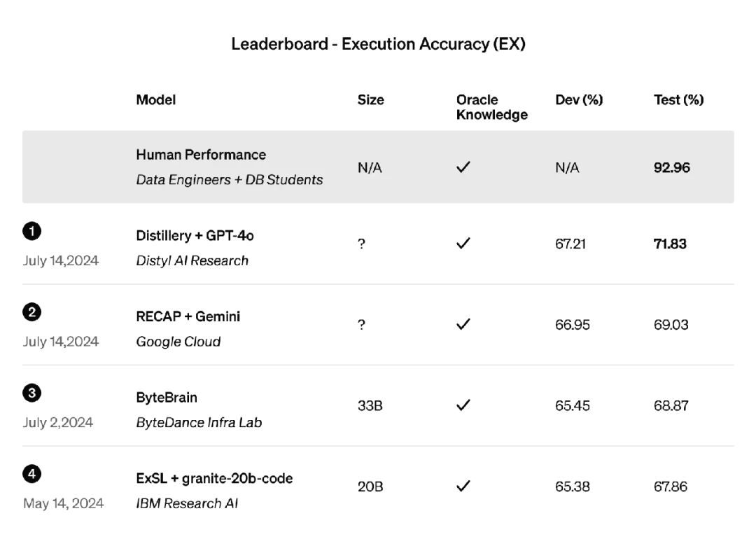Viewport: 756px width, 560px height.
Task: Click ByteBrain oracle knowledge checkmark
Action: tap(463, 405)
